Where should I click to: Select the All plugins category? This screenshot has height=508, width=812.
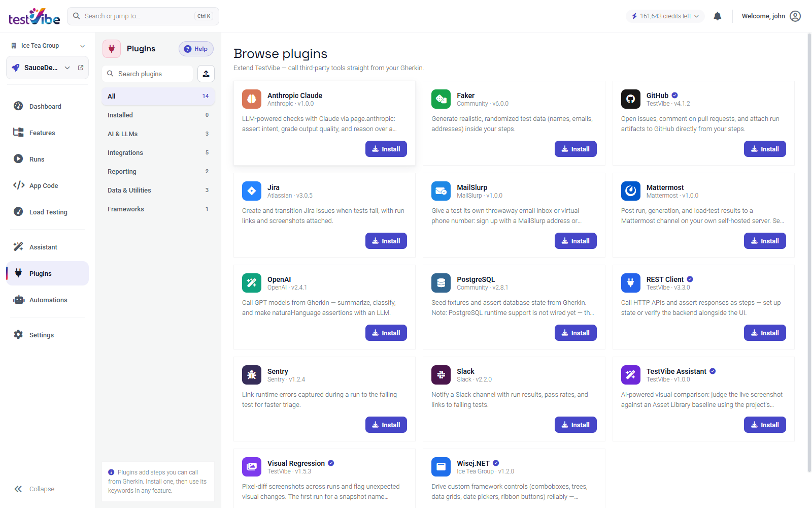point(158,96)
